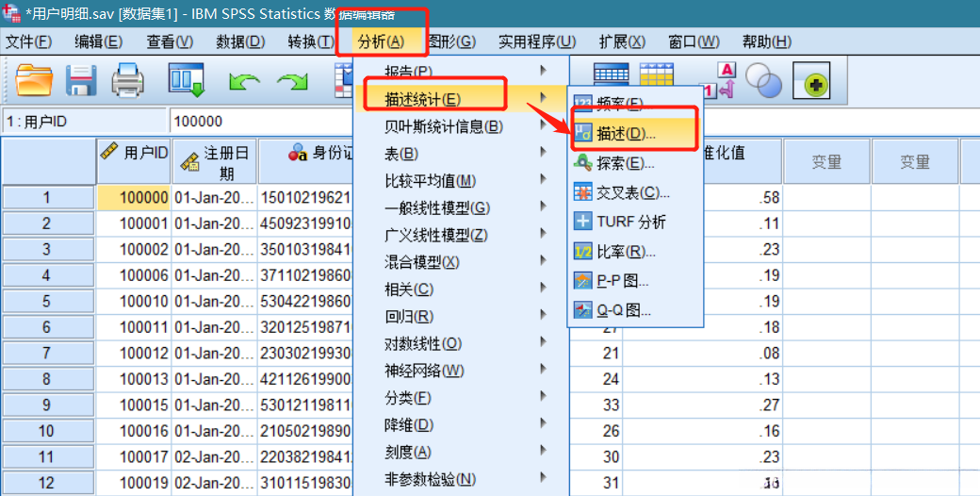
Task: Click the user ID cell 100010
Action: (133, 301)
